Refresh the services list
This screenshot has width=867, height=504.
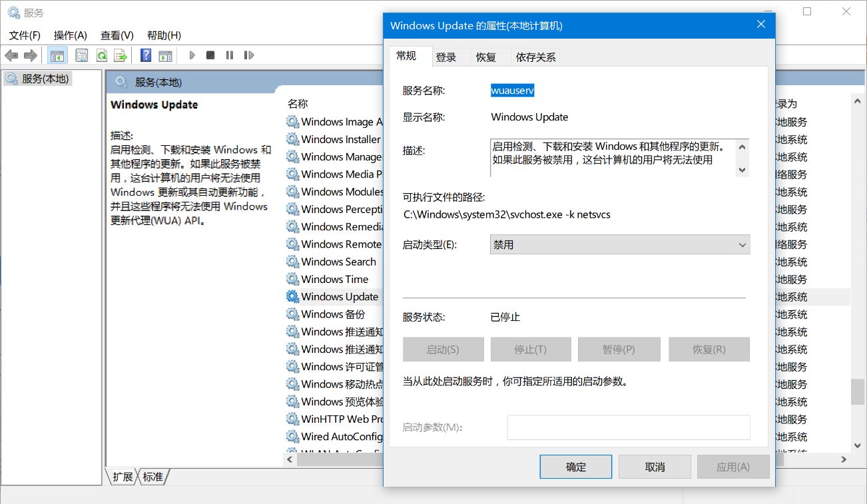tap(101, 55)
